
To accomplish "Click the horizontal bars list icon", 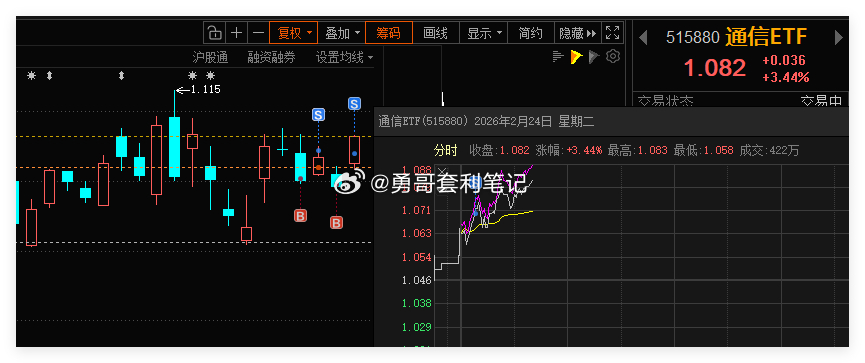I will 558,56.
